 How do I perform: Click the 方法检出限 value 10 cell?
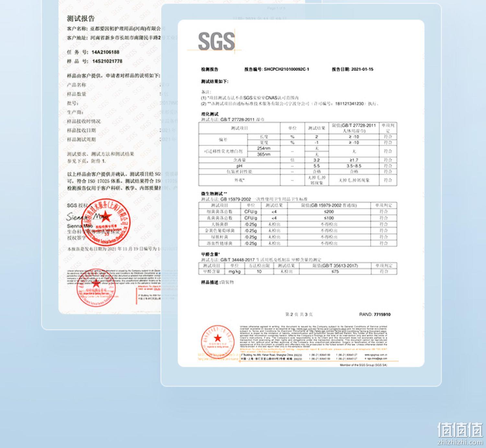click(x=259, y=272)
